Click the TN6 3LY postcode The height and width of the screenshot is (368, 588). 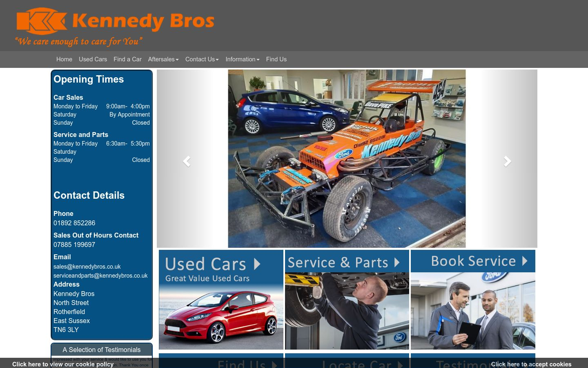point(66,330)
